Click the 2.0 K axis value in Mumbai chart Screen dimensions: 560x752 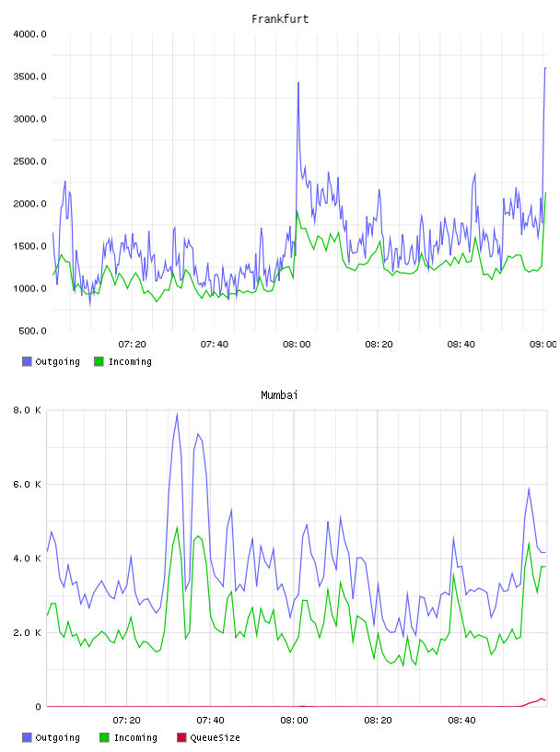click(x=27, y=632)
